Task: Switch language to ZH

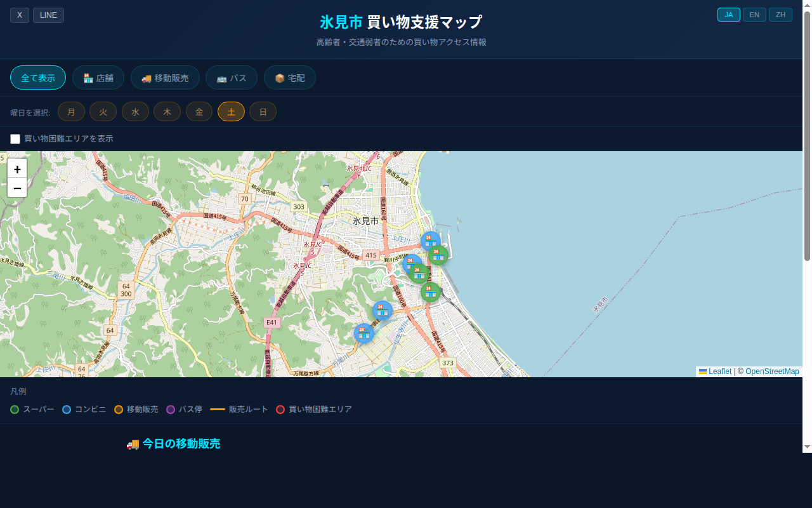Action: 780,15
